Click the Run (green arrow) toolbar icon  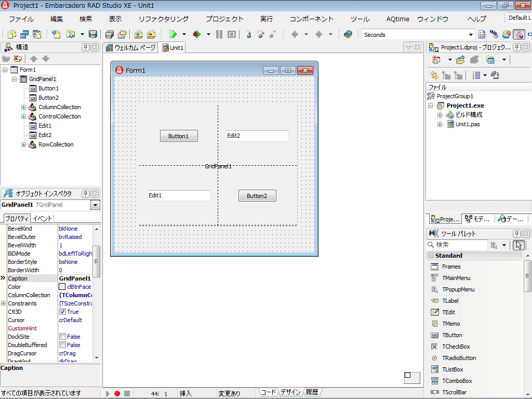tap(172, 34)
